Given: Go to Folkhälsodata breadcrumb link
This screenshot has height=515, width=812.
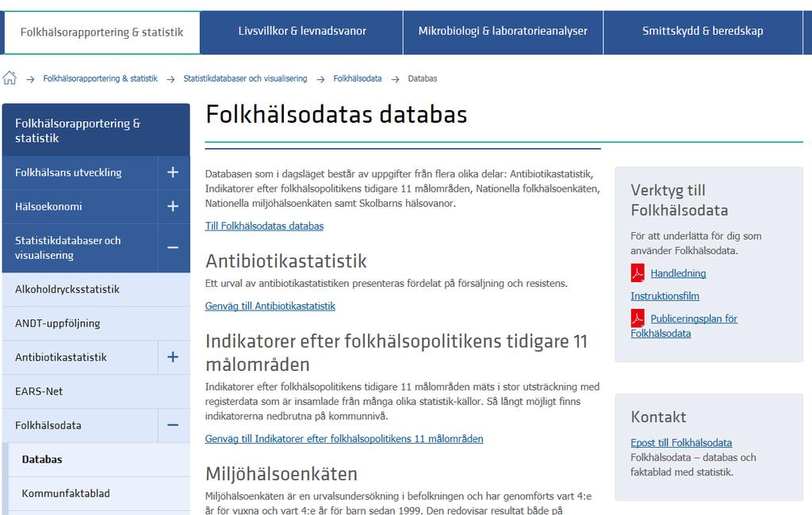Looking at the screenshot, I should click(x=358, y=78).
